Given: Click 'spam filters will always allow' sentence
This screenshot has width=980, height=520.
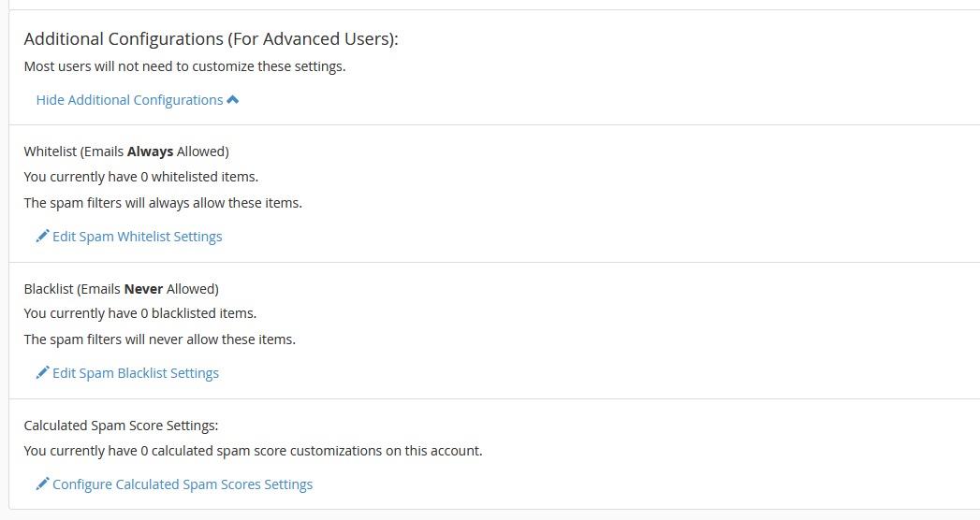Looking at the screenshot, I should [163, 203].
